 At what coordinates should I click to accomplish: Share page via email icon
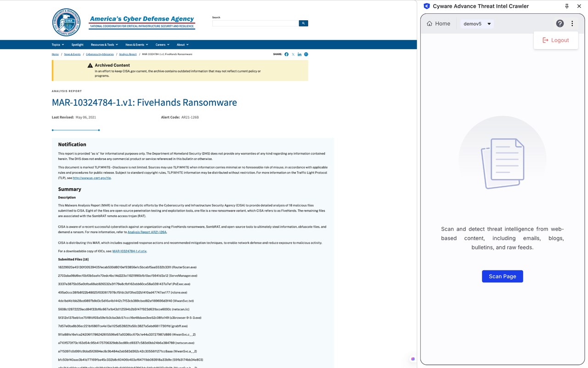click(x=306, y=54)
